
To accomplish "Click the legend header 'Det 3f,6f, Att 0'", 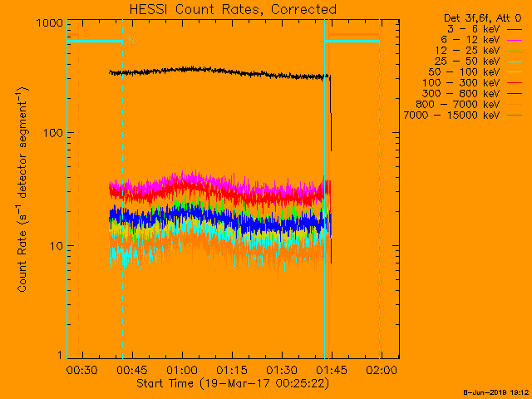I will [x=482, y=17].
